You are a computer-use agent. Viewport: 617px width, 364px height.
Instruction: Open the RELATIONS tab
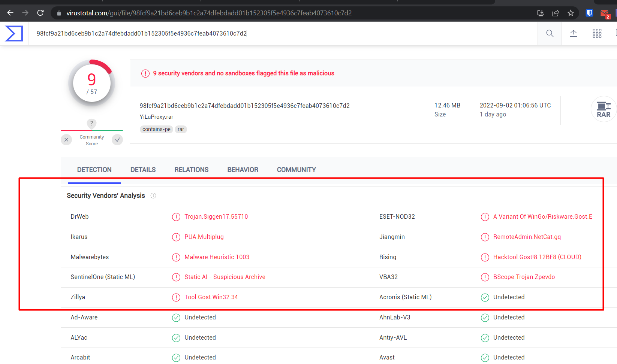click(192, 170)
